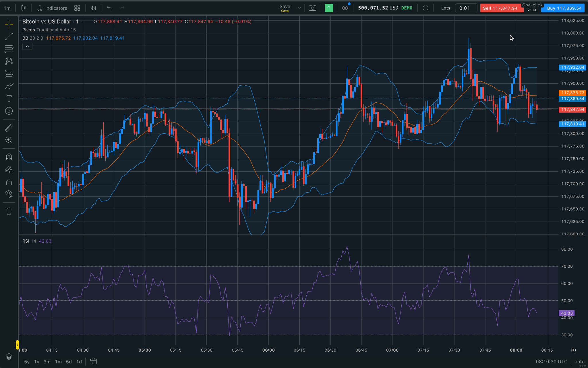Save the chart layout
The height and width of the screenshot is (368, 588).
(285, 8)
